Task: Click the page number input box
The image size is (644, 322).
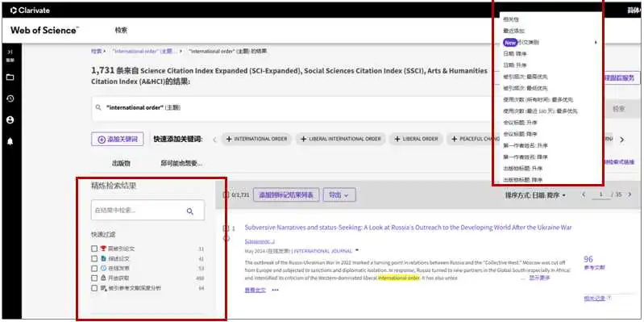Action: click(x=602, y=194)
